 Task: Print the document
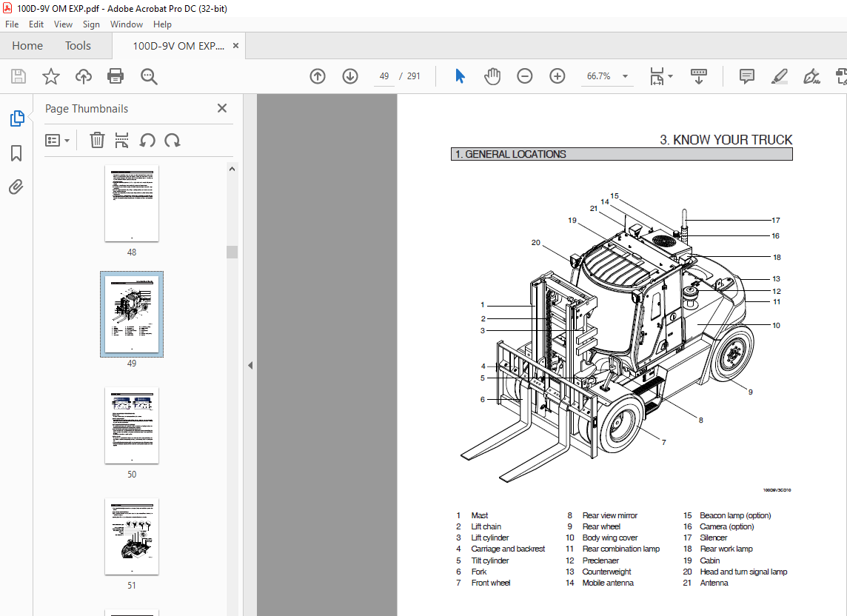115,76
